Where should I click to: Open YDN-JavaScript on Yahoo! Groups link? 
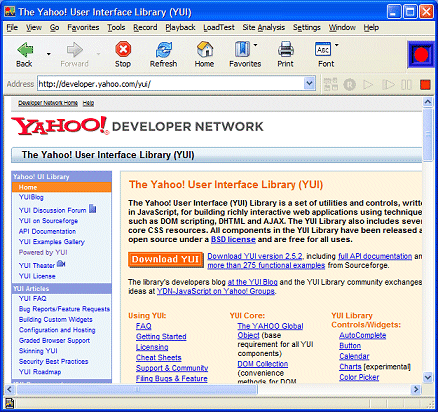[x=216, y=291]
